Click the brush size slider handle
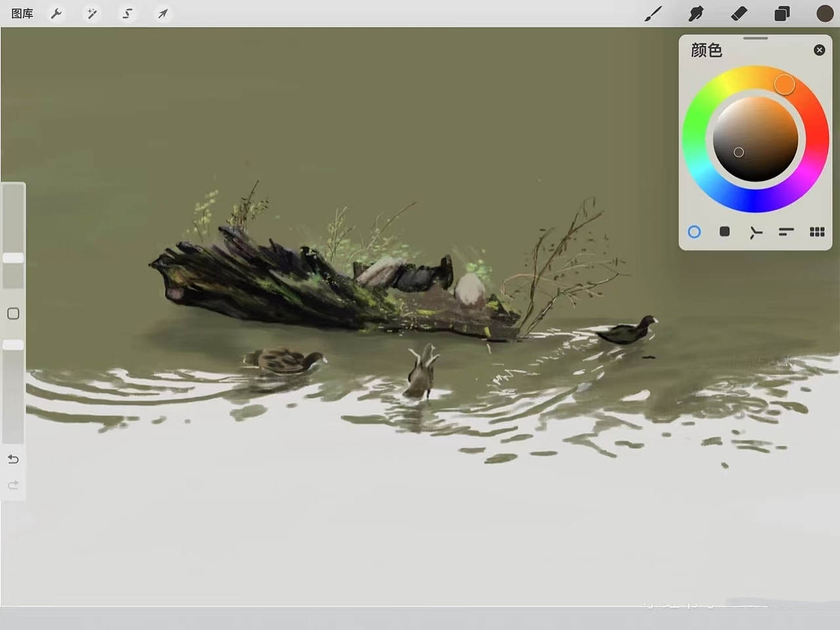Screen dimensions: 840x630 tap(13, 258)
